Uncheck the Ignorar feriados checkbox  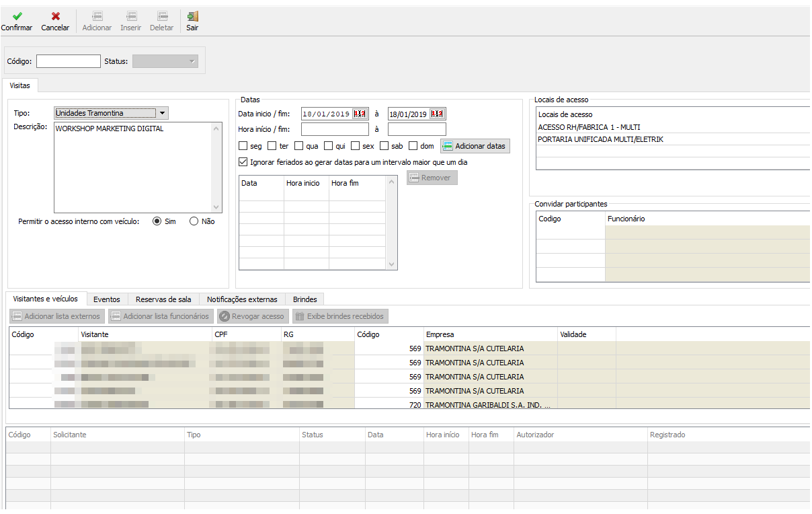tap(243, 162)
